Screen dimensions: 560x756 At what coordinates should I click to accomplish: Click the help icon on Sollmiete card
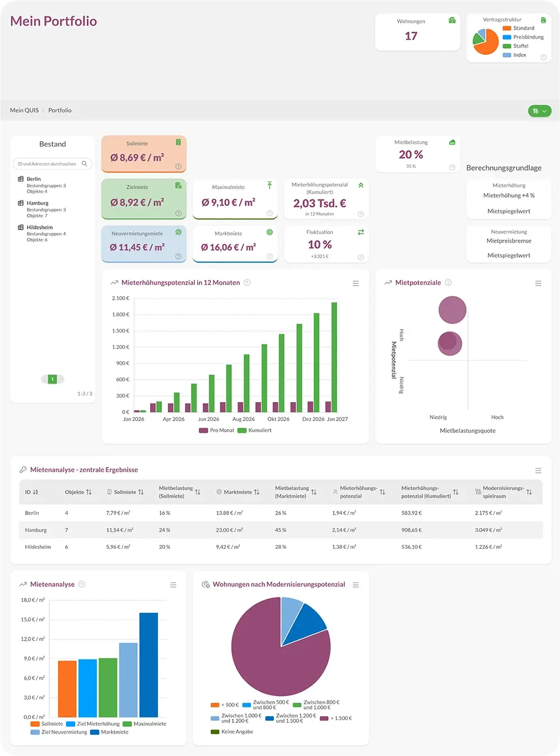tap(178, 166)
